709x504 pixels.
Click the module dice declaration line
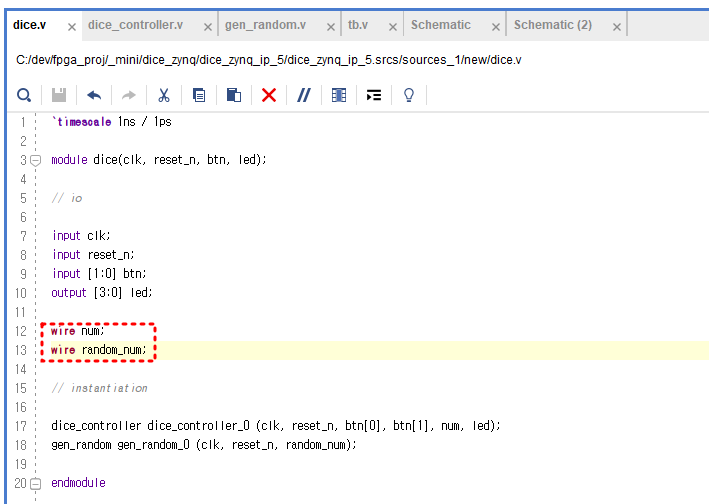(159, 160)
